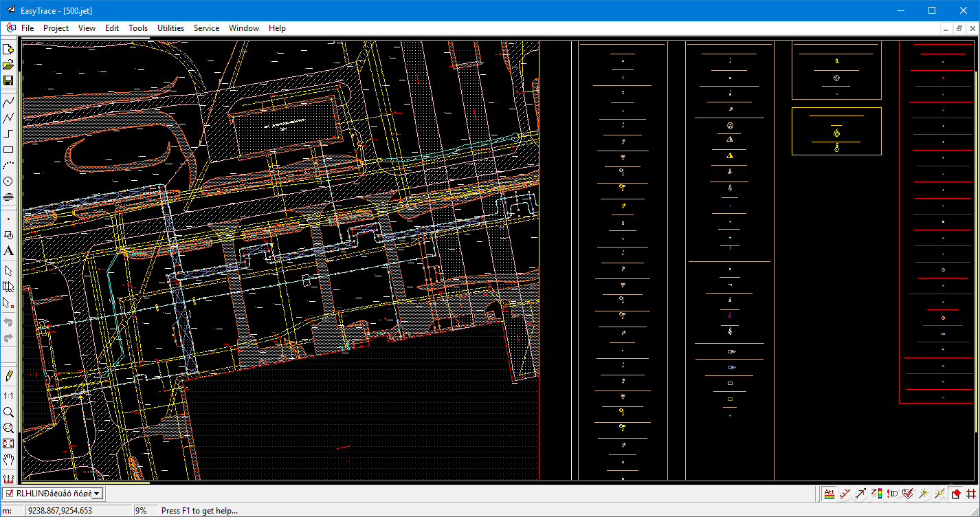Click the magnifier zoom in tool
This screenshot has height=517, width=980.
coord(8,412)
